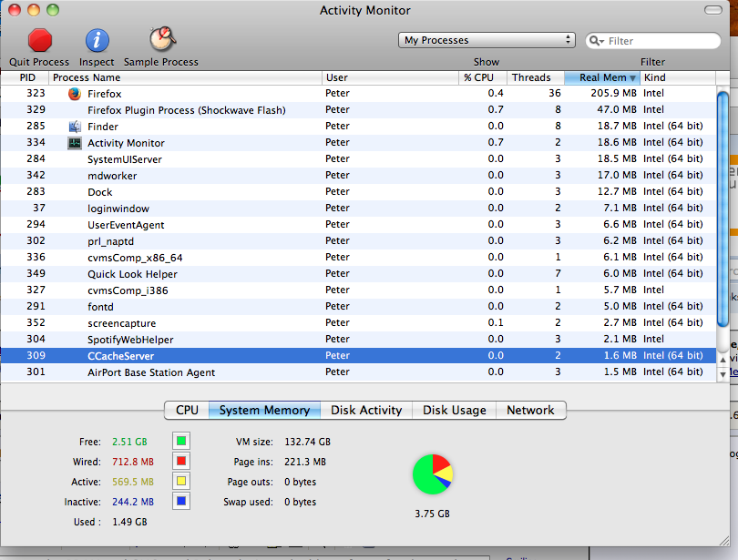Select the mdworker process row
This screenshot has width=738, height=560.
pos(358,176)
